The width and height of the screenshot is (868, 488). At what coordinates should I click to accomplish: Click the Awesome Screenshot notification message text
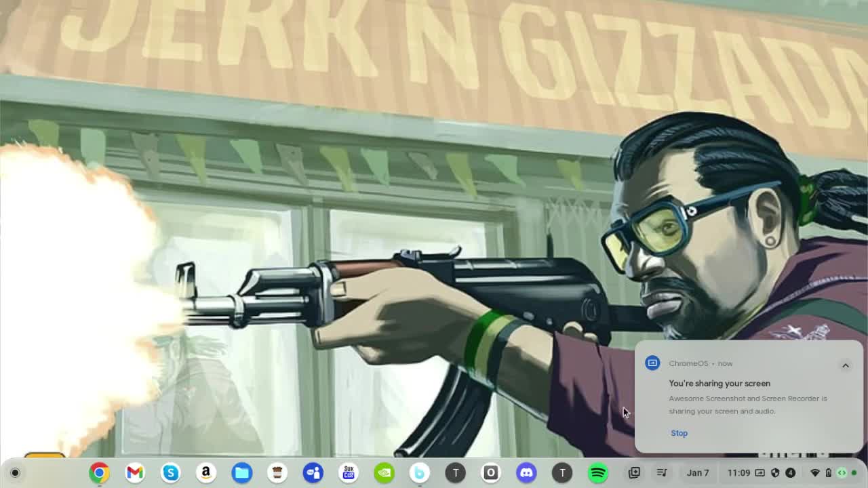[x=748, y=405]
